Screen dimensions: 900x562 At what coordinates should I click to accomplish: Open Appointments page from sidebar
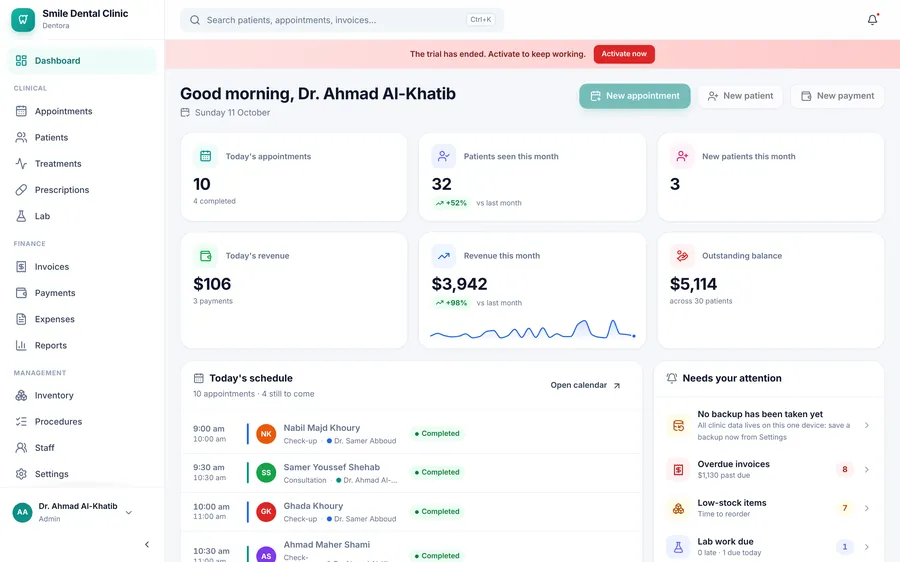pyautogui.click(x=82, y=111)
